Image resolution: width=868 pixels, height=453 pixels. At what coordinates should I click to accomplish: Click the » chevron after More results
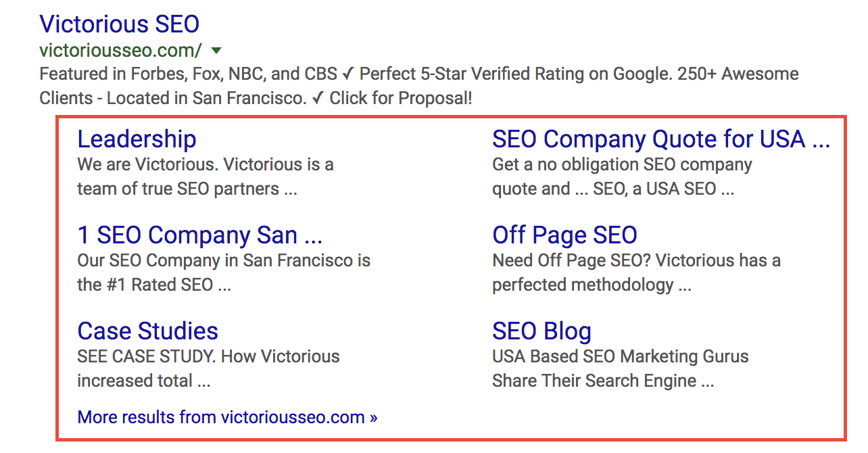pos(373,417)
